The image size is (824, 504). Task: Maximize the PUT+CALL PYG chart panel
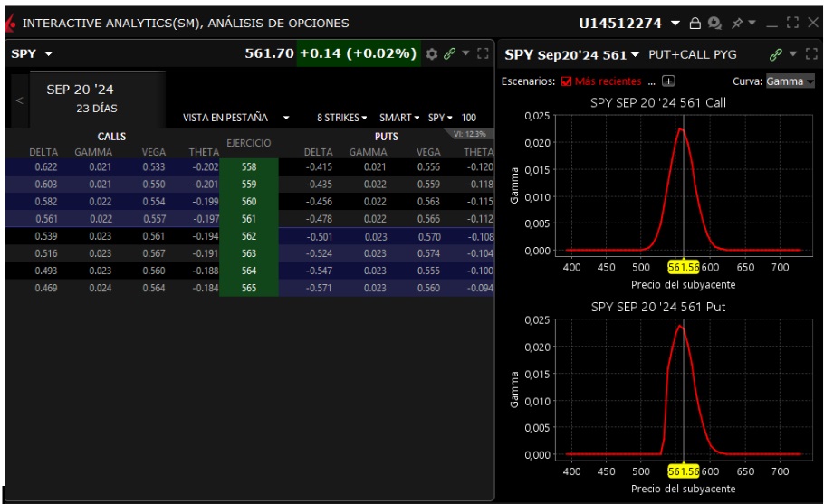click(812, 56)
